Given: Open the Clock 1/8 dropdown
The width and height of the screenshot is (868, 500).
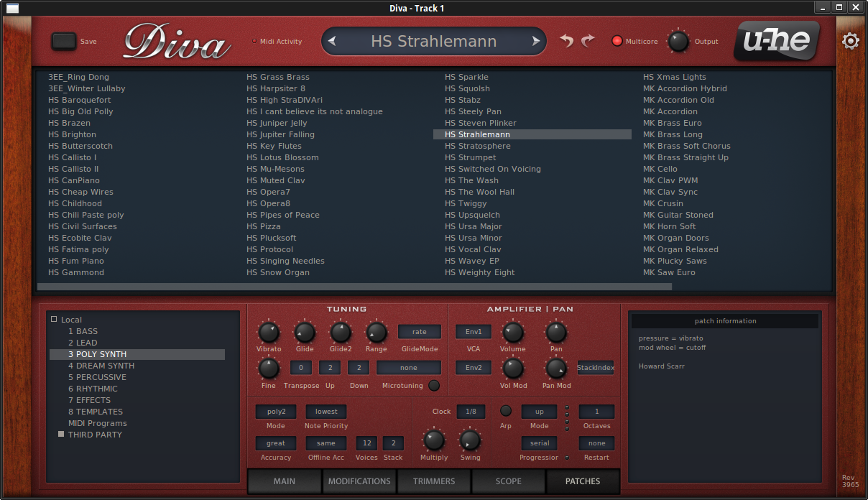Looking at the screenshot, I should pos(471,412).
